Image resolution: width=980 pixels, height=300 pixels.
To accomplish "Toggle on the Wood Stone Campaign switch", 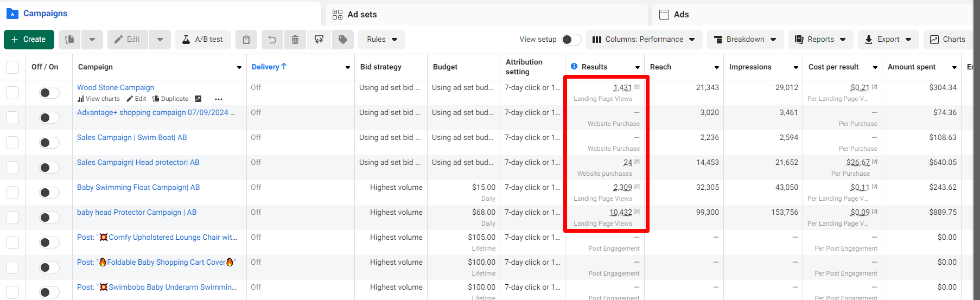I will [x=49, y=93].
